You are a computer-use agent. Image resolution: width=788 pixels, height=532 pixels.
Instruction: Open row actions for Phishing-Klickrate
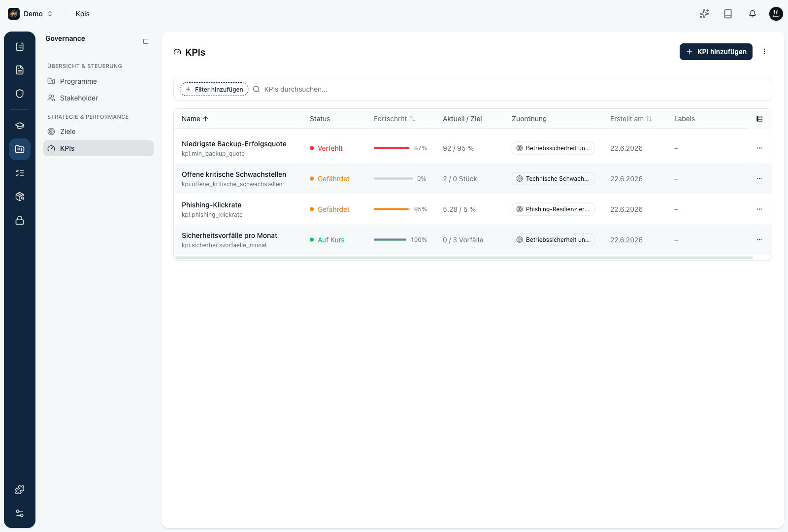click(x=759, y=209)
